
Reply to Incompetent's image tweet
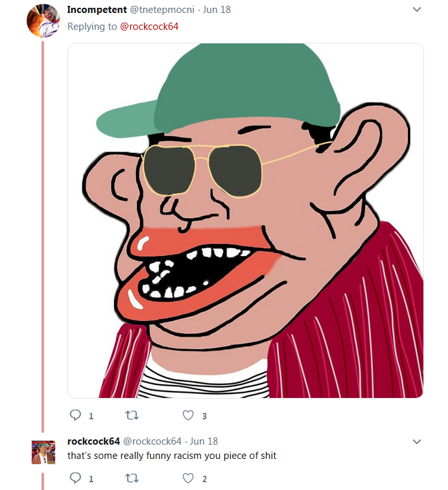click(x=75, y=415)
